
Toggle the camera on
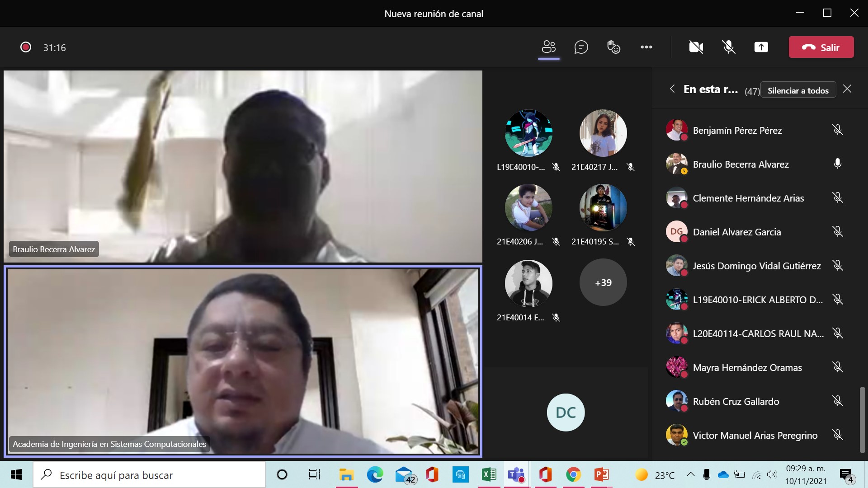(x=696, y=47)
